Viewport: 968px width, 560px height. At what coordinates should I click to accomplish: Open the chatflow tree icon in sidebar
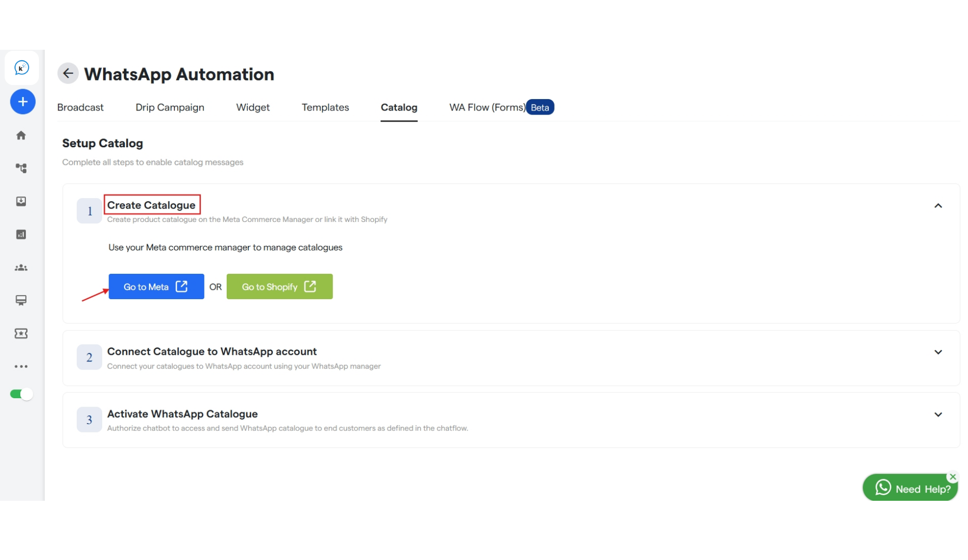pyautogui.click(x=21, y=168)
